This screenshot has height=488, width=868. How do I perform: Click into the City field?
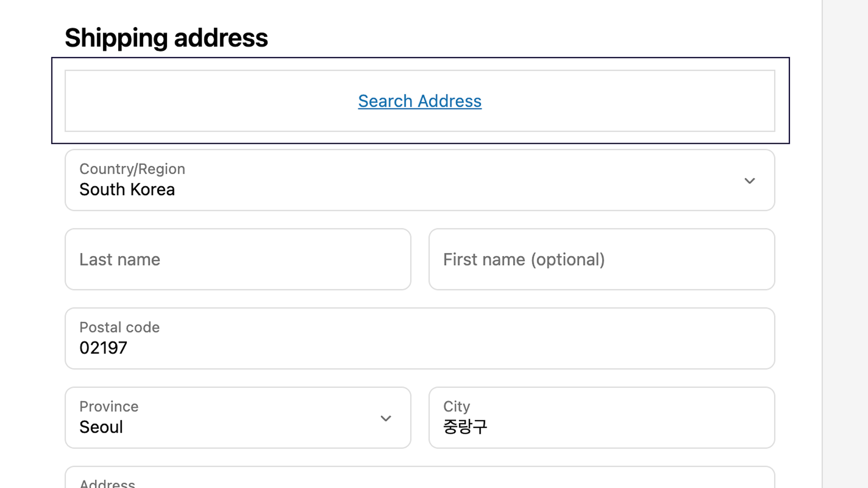point(601,418)
